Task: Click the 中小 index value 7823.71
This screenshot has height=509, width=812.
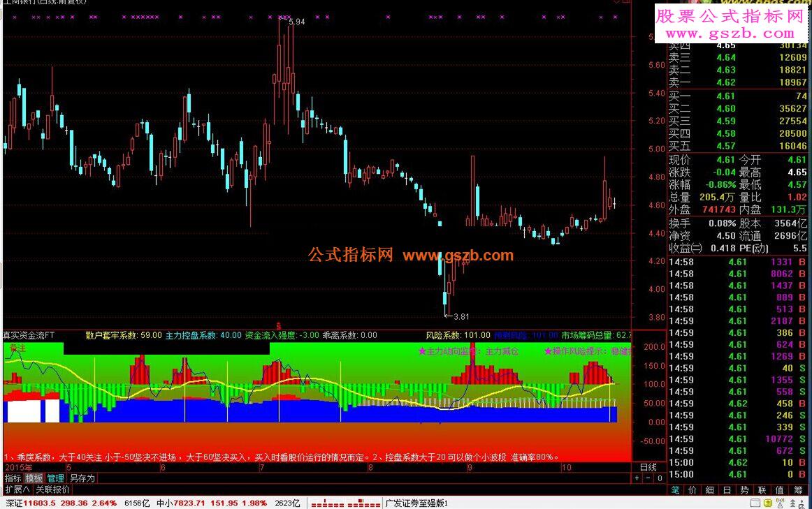Action: [189, 503]
